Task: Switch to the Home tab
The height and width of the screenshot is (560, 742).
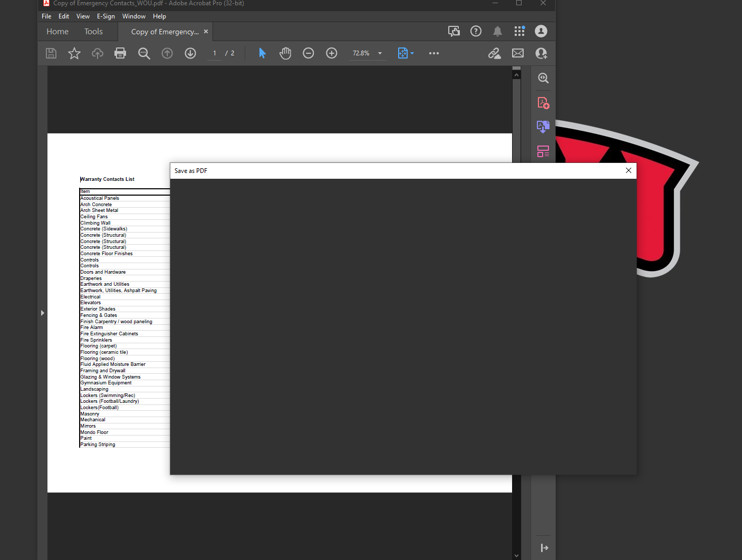Action: pos(57,32)
